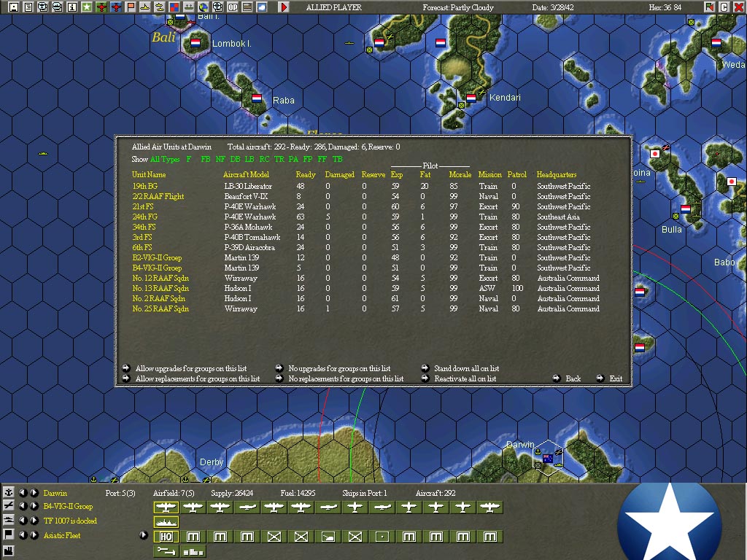The image size is (747, 560).
Task: Filter the air units by FB type
Action: (205, 159)
